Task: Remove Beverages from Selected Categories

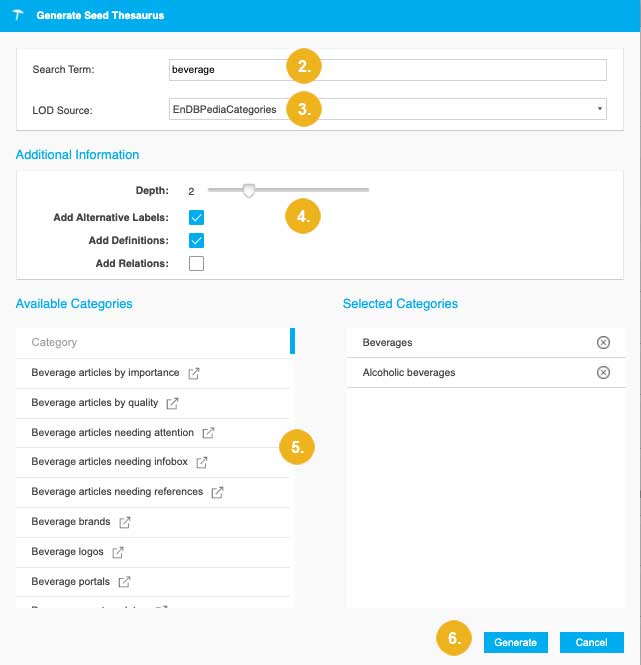Action: (603, 343)
